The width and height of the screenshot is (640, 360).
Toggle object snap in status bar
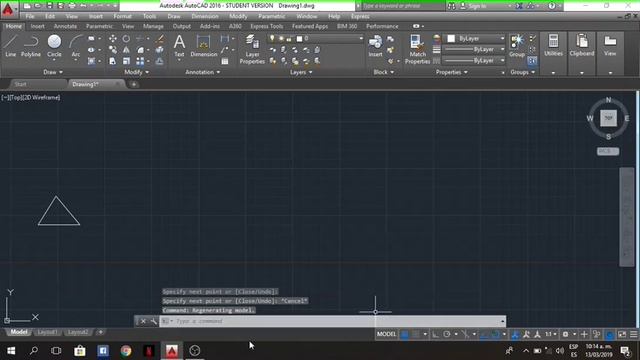[x=495, y=334]
